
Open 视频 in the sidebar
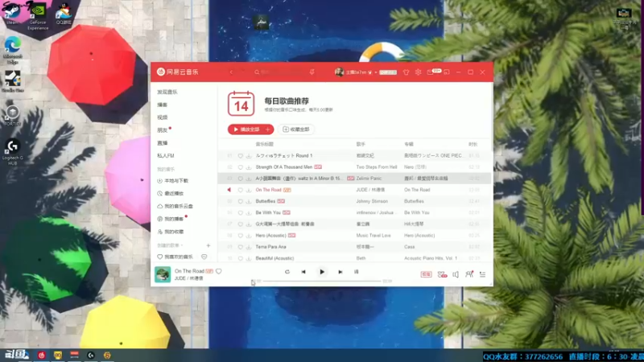coord(163,117)
